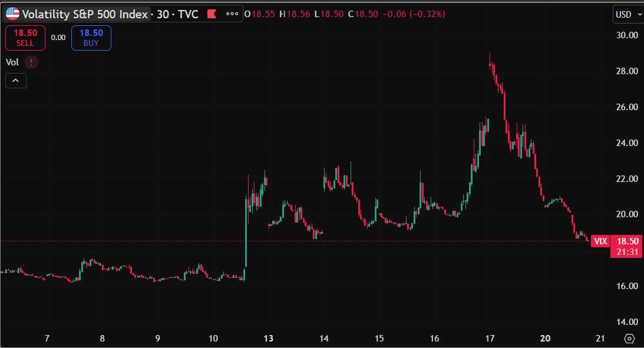Click the 21:31 countdown timer label

point(628,252)
